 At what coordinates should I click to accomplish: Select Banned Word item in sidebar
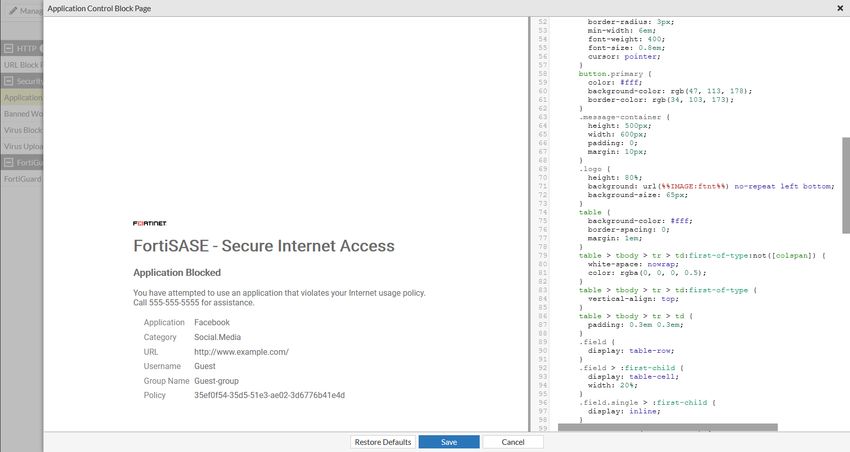pos(22,114)
